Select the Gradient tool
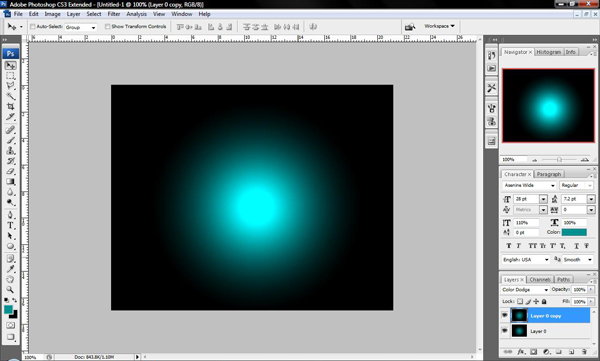This screenshot has width=600, height=361. (10, 181)
